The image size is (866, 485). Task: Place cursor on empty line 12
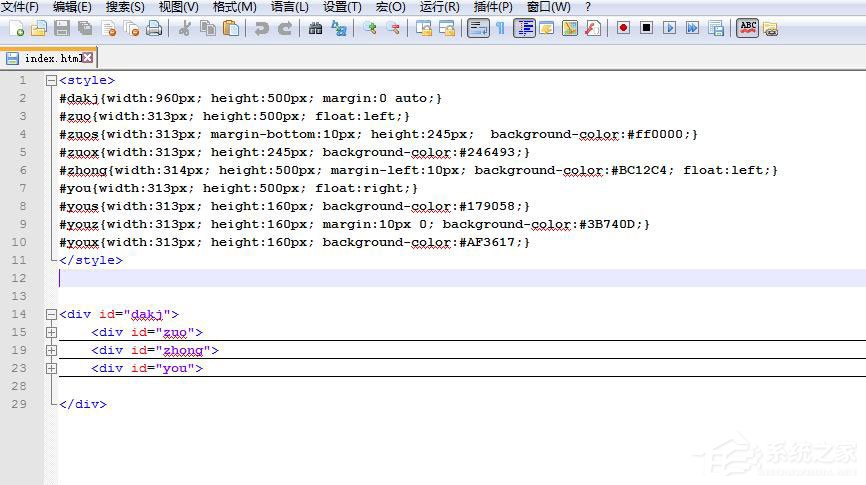[462, 278]
